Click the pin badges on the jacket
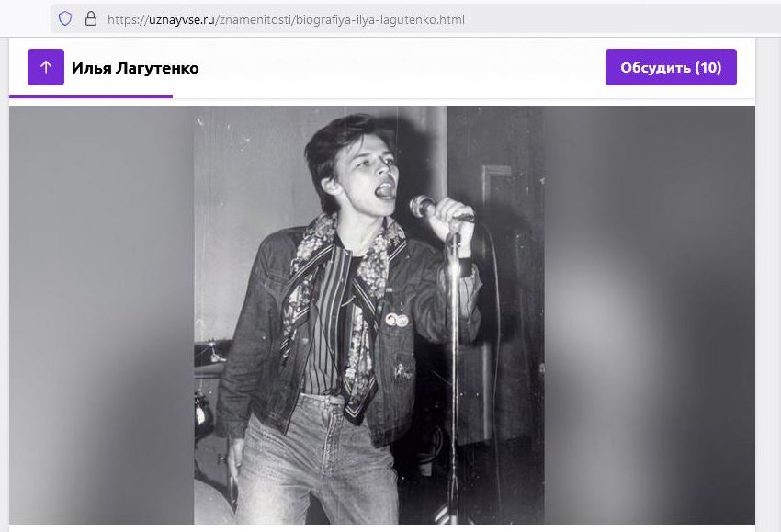 tap(396, 319)
